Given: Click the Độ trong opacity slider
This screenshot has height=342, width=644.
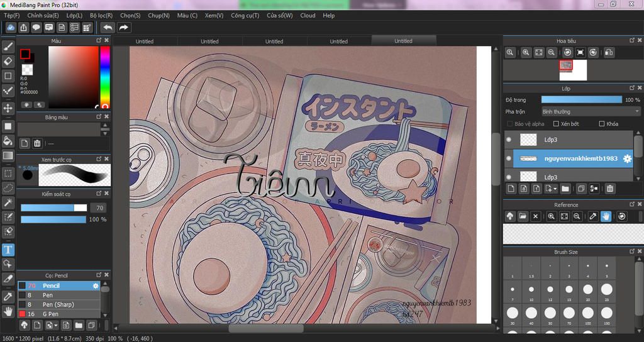Looking at the screenshot, I should coord(582,100).
